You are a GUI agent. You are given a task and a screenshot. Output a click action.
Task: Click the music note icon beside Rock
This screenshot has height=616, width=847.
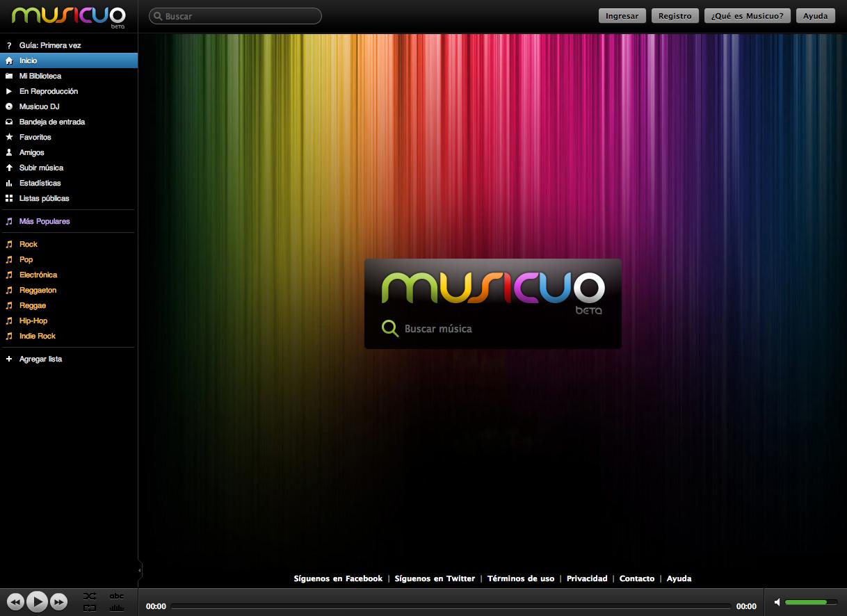click(9, 244)
